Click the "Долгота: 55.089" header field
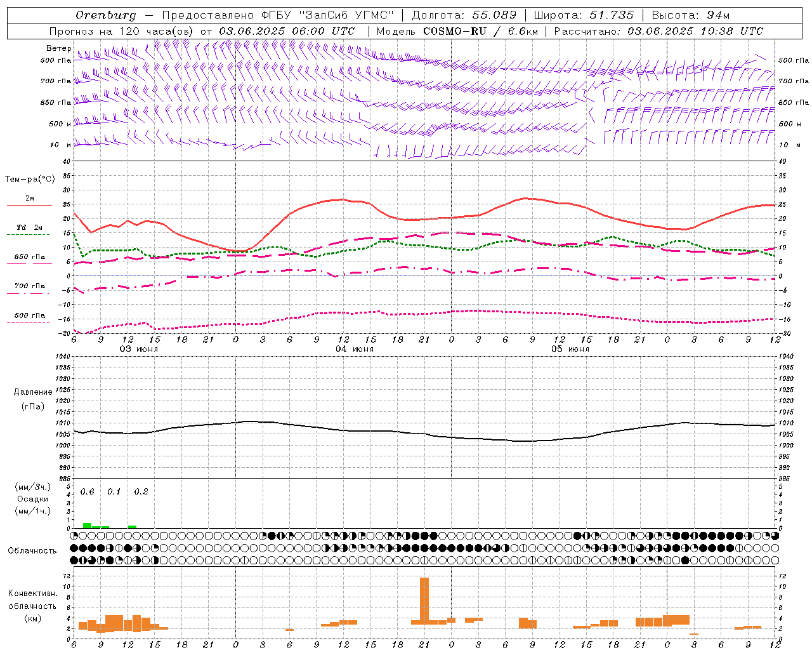Screen dimensions: 812x650 point(464,15)
